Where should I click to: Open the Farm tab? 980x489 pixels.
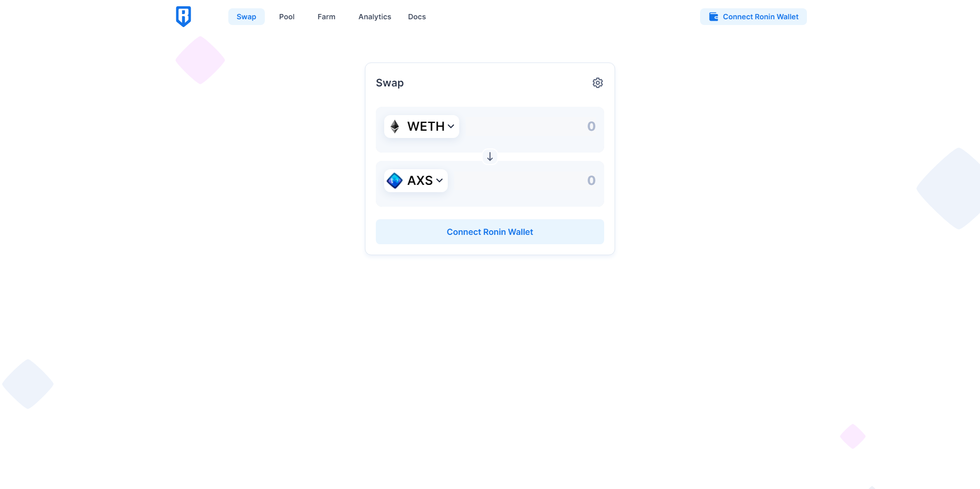tap(326, 17)
